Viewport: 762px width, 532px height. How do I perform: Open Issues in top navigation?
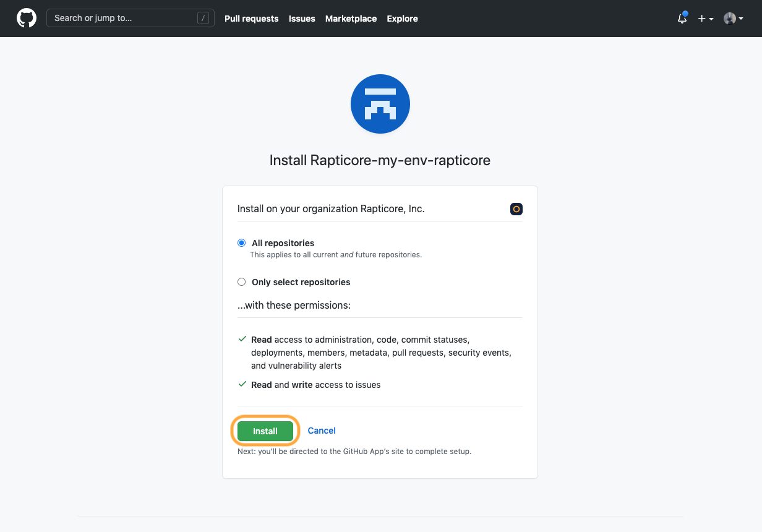click(x=302, y=19)
